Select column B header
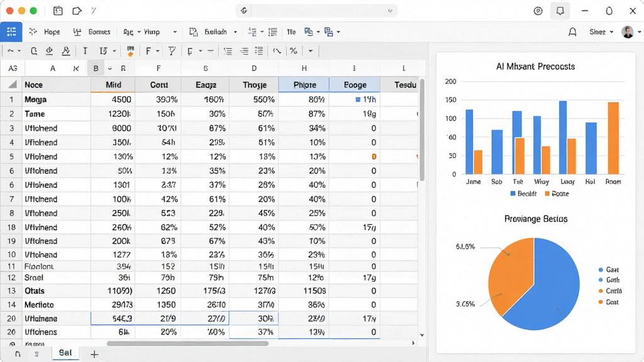644x362 pixels. 96,69
